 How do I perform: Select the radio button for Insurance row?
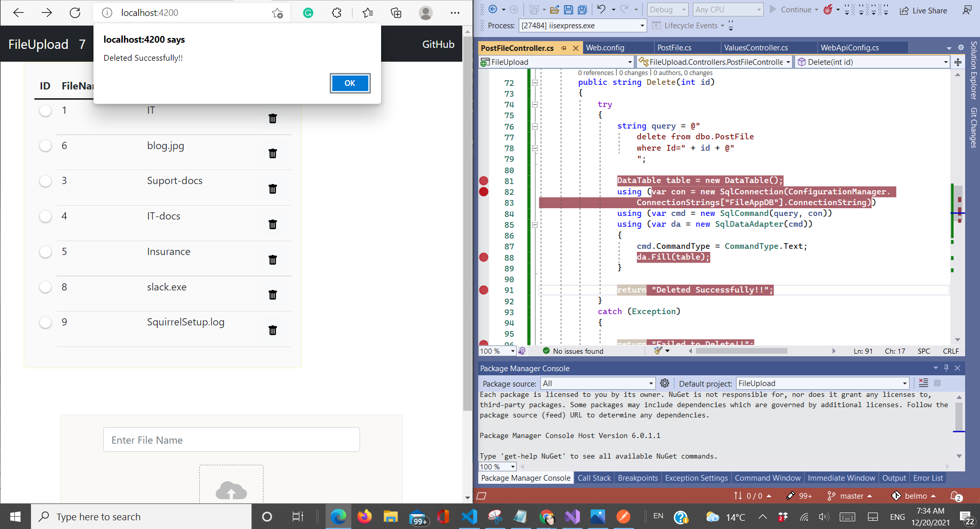click(x=46, y=252)
